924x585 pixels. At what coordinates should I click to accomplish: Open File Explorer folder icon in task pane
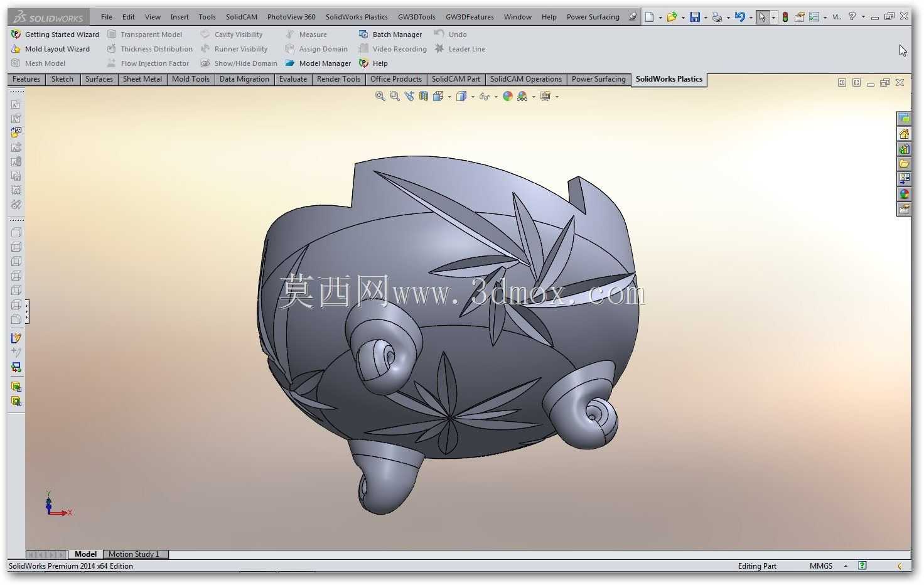(x=904, y=164)
